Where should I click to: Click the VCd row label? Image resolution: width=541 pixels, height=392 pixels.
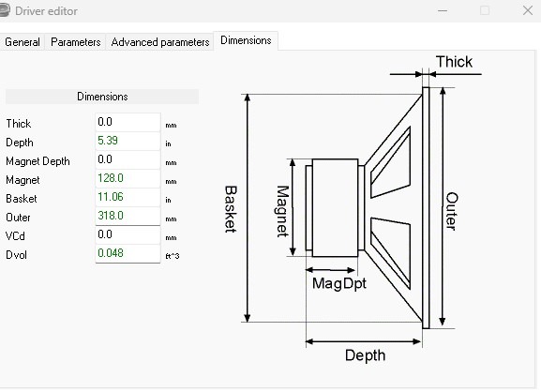pos(16,236)
